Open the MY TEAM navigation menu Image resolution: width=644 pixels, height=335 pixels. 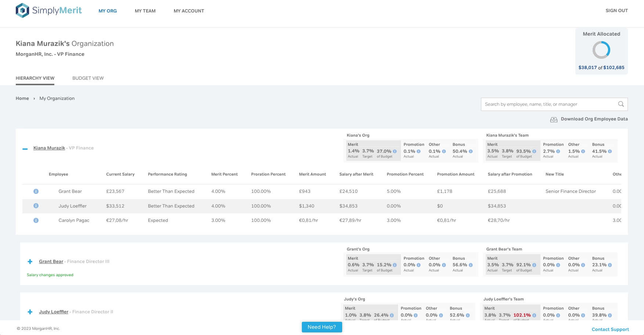145,11
